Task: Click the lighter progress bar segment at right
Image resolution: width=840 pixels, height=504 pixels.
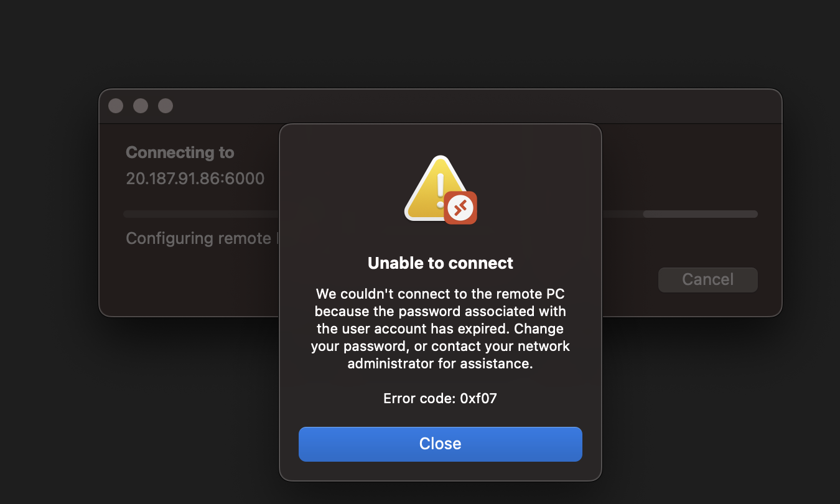Action: (700, 214)
